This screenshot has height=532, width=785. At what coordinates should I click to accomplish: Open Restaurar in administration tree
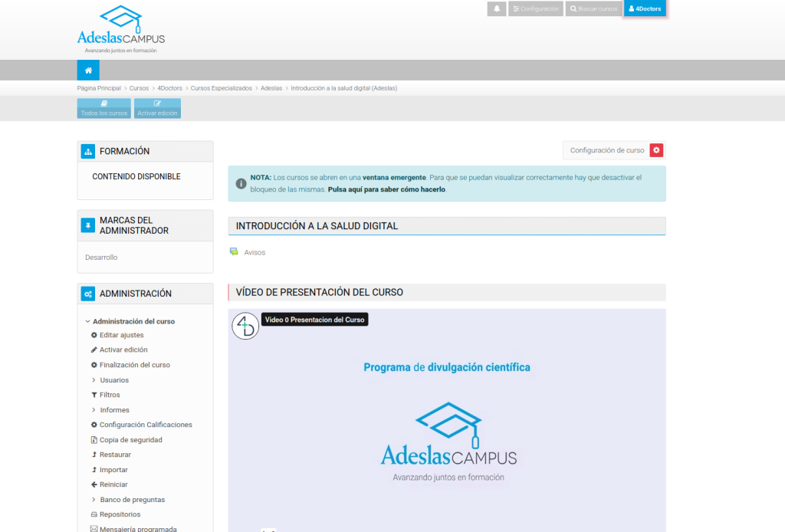(115, 455)
